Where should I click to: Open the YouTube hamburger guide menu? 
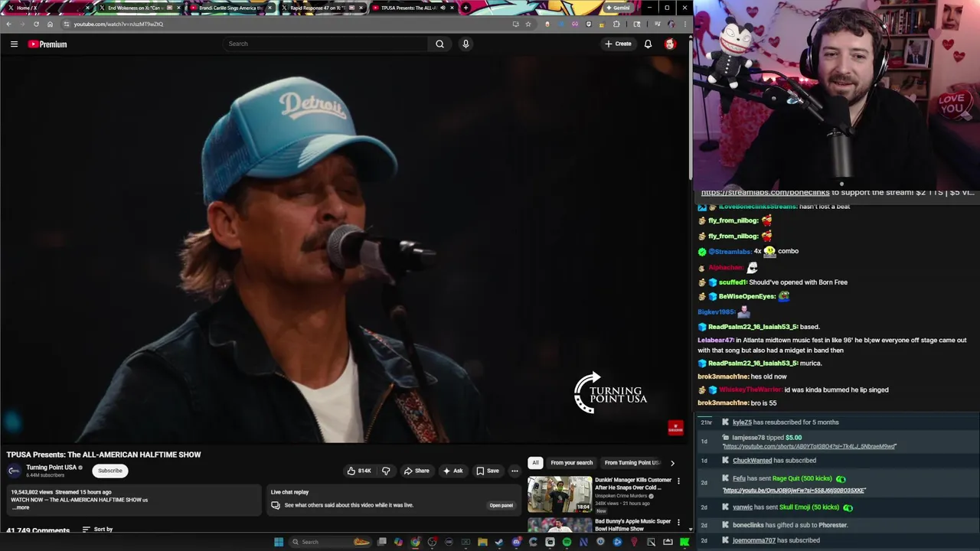point(14,44)
